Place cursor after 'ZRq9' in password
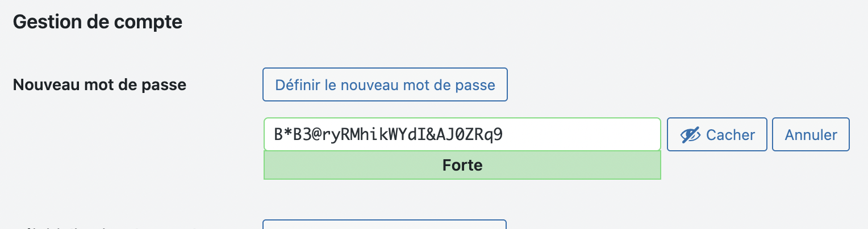This screenshot has width=868, height=229. pos(504,135)
